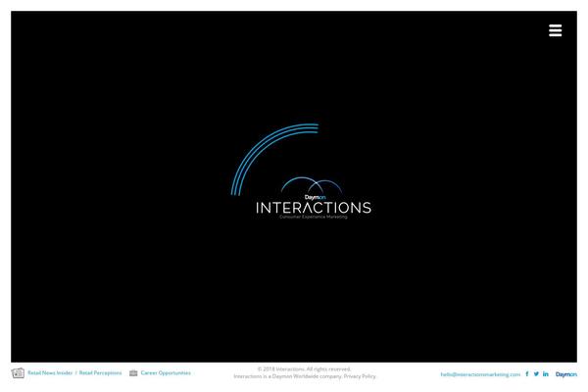The width and height of the screenshot is (588, 392).
Task: Click the newspaper icon in footer
Action: point(18,373)
